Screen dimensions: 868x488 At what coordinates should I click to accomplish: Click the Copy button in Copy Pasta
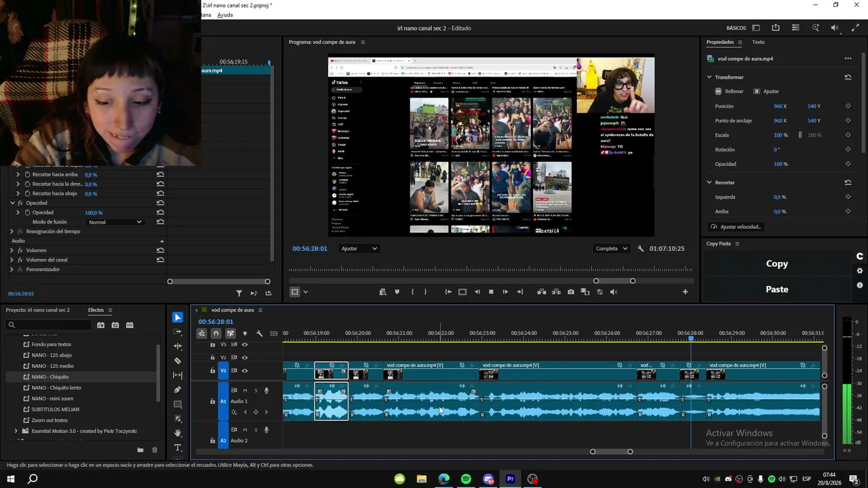777,264
